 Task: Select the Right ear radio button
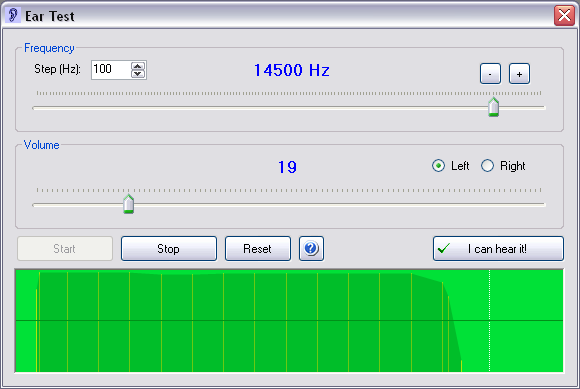click(487, 166)
